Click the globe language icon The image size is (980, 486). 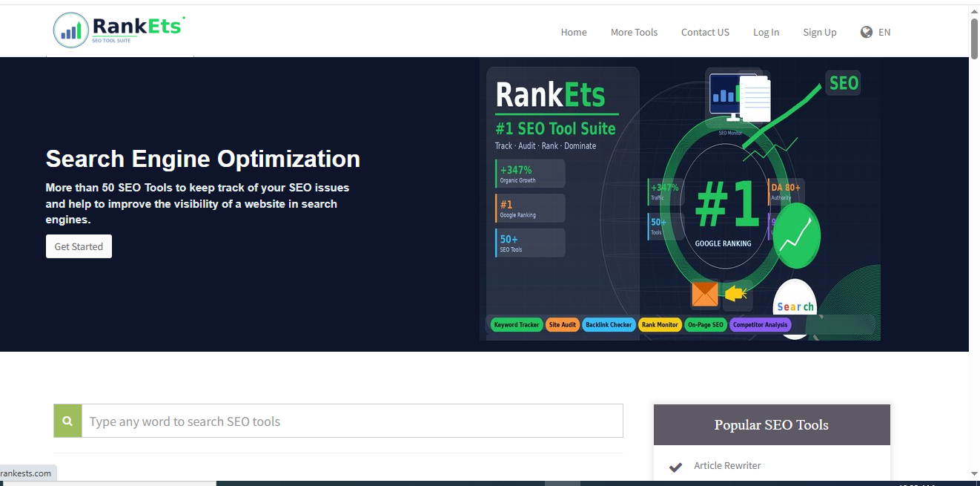tap(867, 32)
